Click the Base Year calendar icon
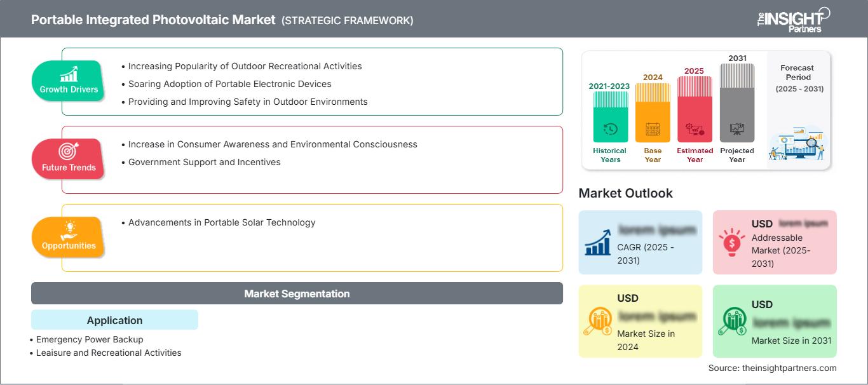 pos(653,130)
